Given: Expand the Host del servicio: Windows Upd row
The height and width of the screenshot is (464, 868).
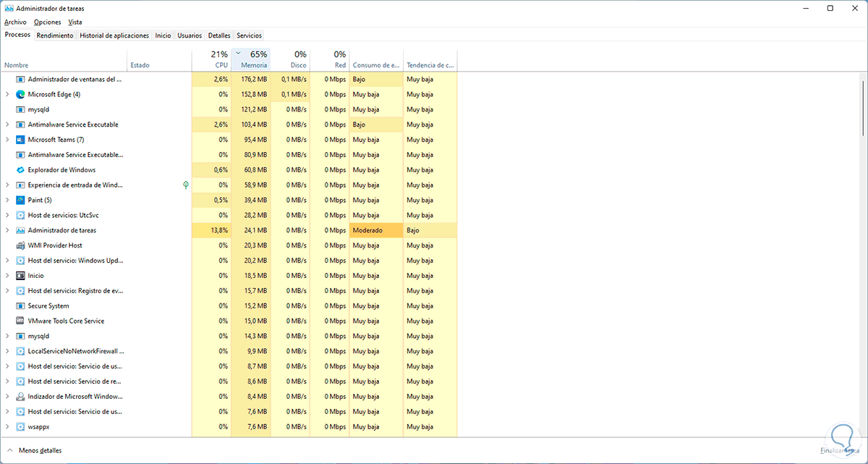Looking at the screenshot, I should point(7,261).
